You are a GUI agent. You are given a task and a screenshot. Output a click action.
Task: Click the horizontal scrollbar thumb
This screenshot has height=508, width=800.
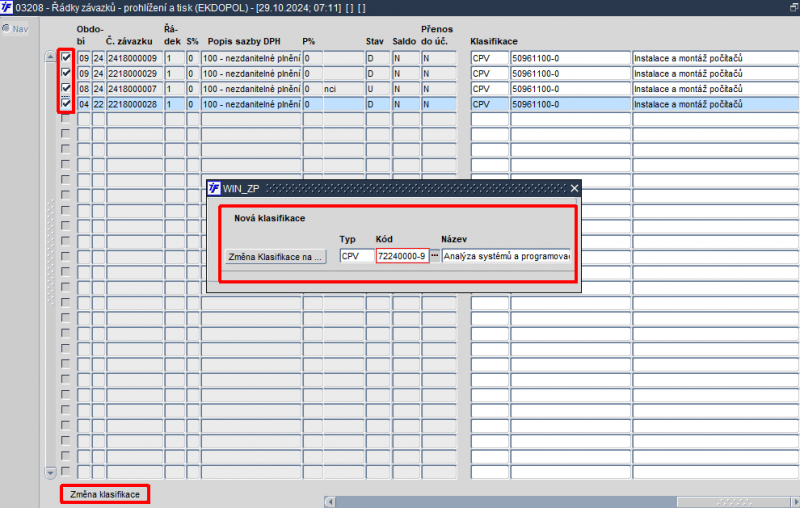click(734, 502)
